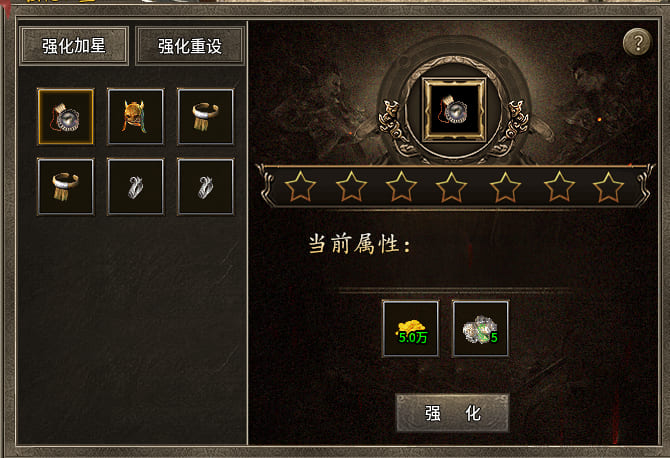Image resolution: width=670 pixels, height=458 pixels.
Task: Click the seventh last enhancement star
Action: point(608,187)
